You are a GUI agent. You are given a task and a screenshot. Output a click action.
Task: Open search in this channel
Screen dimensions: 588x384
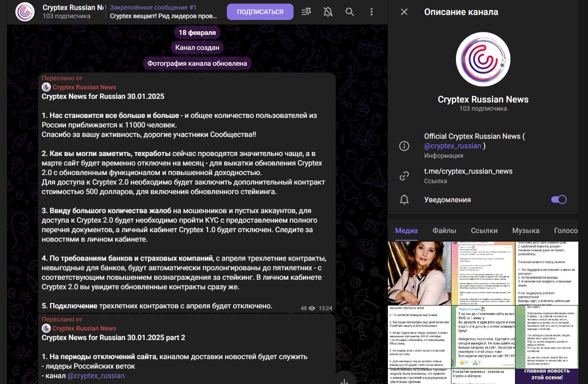(350, 12)
